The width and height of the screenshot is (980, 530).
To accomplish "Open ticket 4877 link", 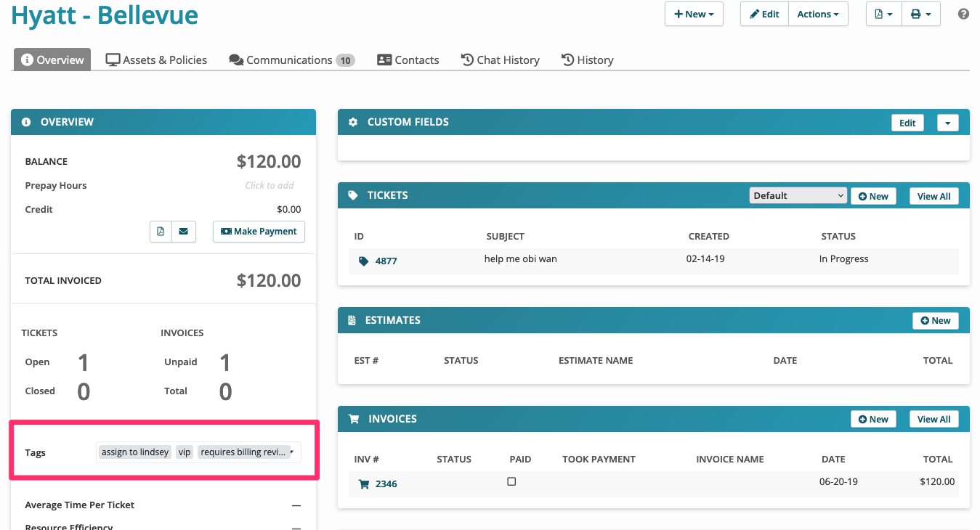I will pyautogui.click(x=386, y=261).
